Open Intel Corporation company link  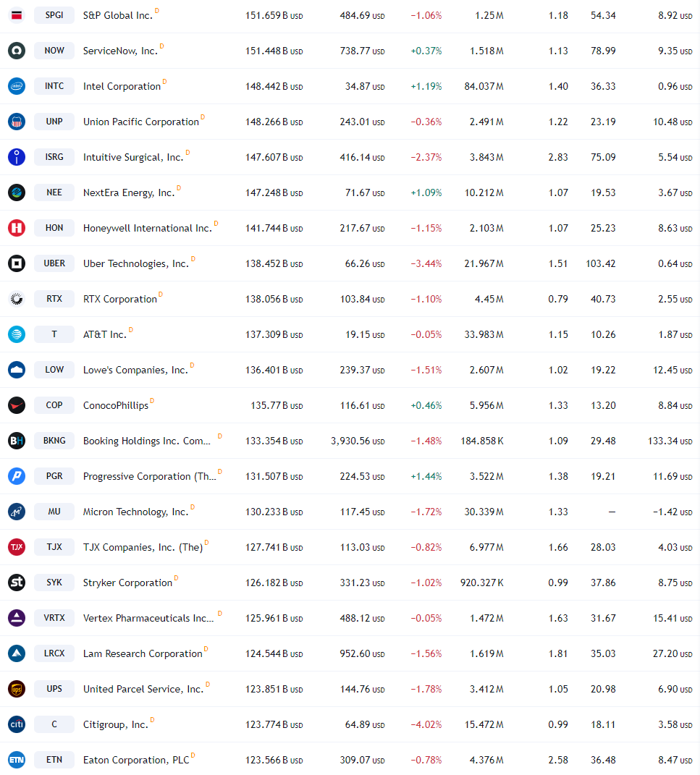[x=122, y=87]
